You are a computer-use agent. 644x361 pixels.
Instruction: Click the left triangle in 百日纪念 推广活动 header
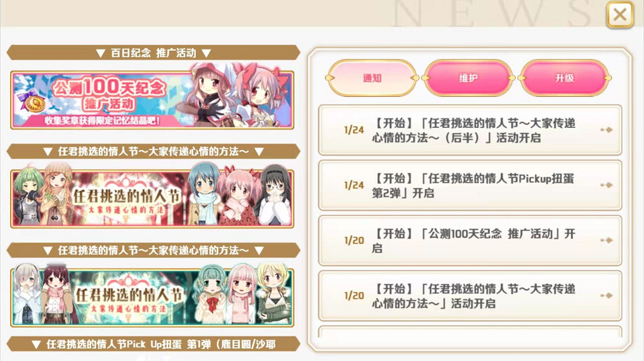(x=101, y=53)
